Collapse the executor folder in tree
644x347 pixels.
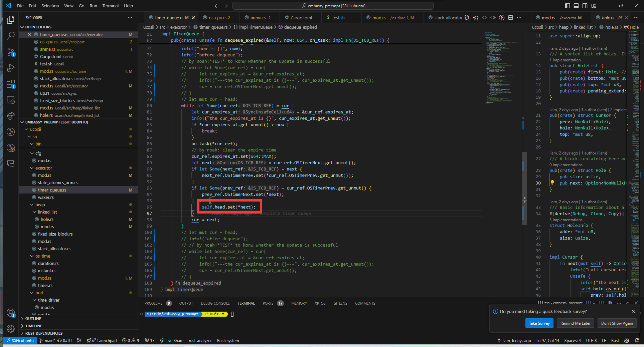tap(78, 168)
